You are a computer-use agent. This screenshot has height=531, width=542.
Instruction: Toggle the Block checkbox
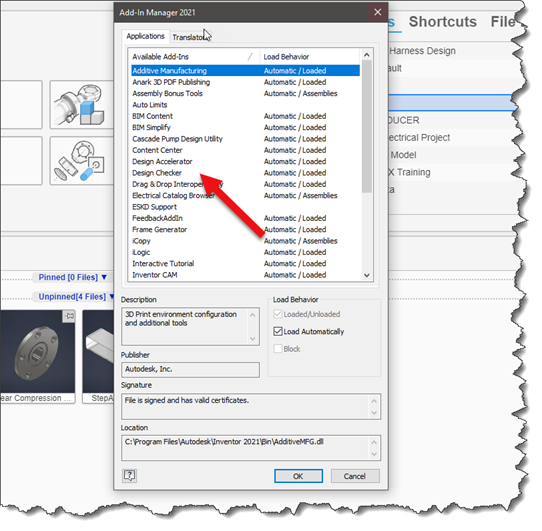(278, 349)
